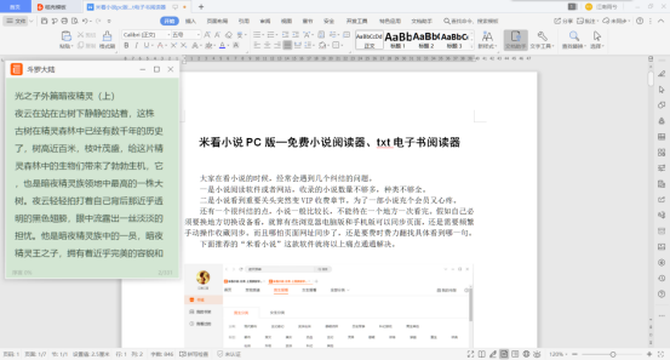
Task: Click the Paste icon in ribbon
Action: coord(66,36)
